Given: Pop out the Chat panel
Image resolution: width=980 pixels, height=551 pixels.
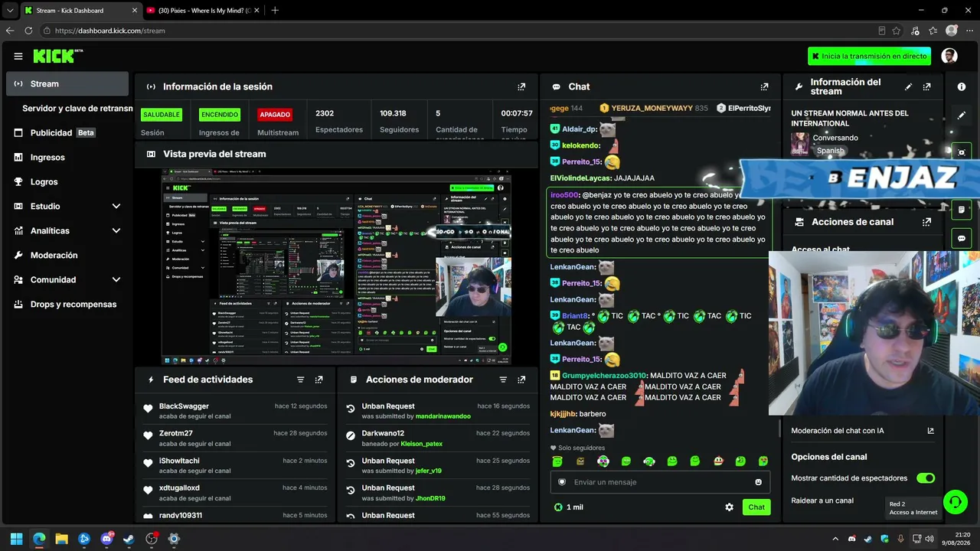Looking at the screenshot, I should pos(764,87).
